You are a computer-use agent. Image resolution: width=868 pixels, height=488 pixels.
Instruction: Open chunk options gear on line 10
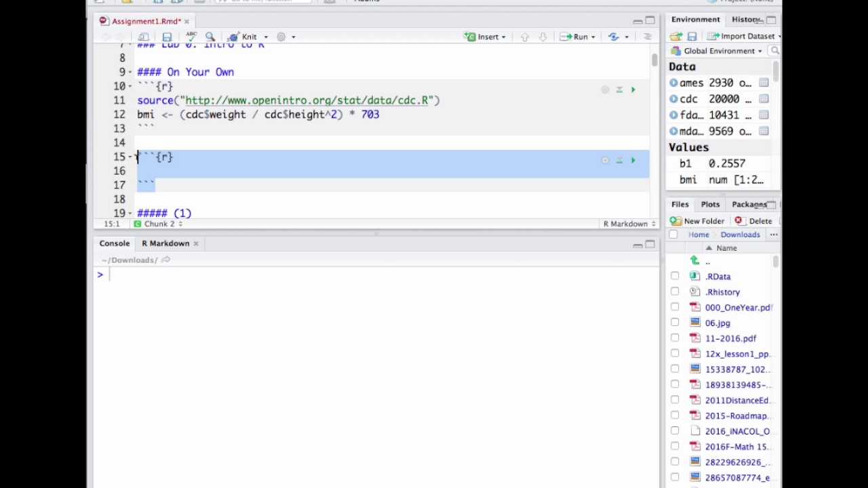(x=605, y=89)
